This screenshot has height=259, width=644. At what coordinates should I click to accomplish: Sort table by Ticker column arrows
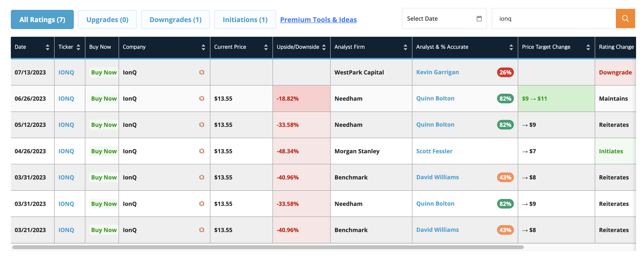click(x=78, y=47)
